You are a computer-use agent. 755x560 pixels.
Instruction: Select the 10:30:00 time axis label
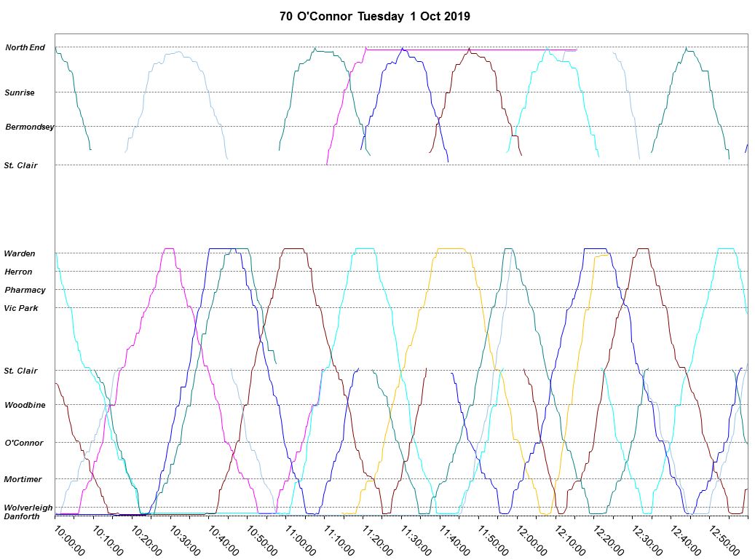186,540
